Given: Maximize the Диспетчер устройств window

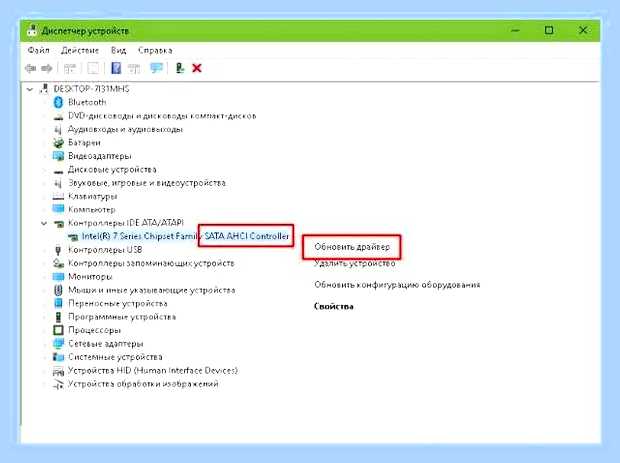Looking at the screenshot, I should click(x=549, y=30).
